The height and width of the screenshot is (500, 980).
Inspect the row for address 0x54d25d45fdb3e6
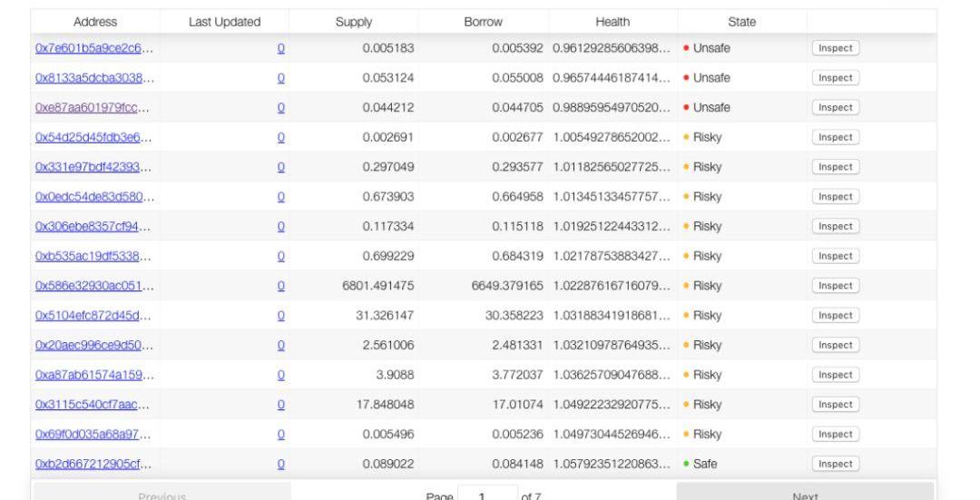835,137
